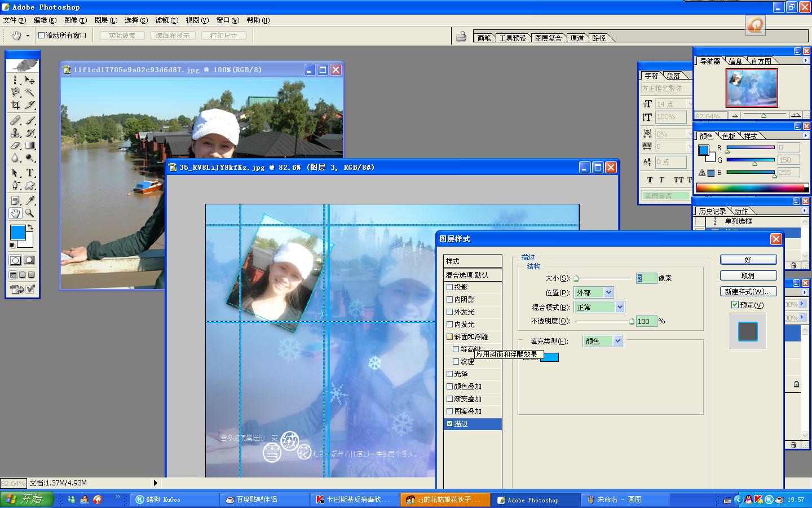Select the single column marquee tool
The image size is (812, 508).
click(15, 80)
